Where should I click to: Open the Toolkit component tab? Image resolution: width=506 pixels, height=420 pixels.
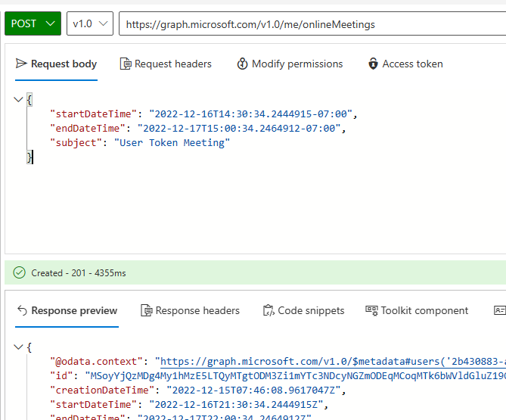click(417, 310)
